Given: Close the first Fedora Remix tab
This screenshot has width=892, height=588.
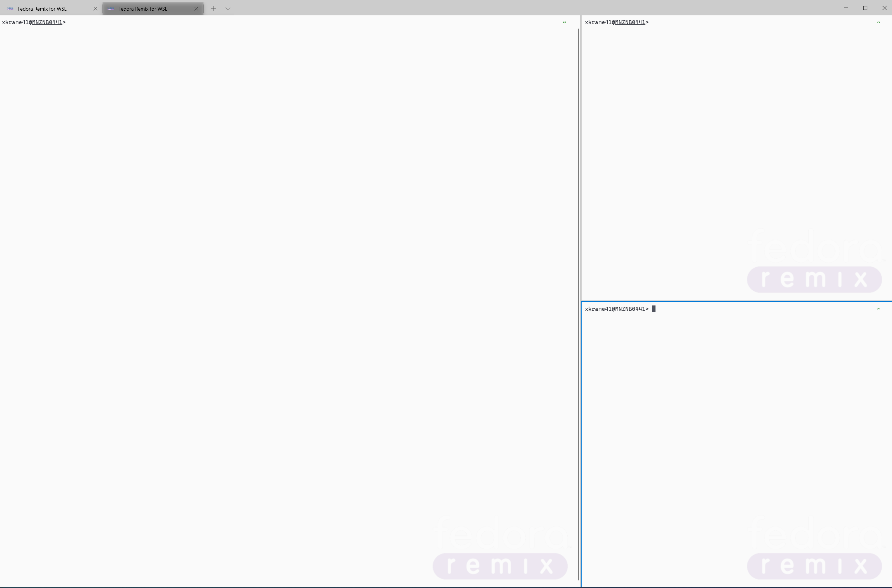Looking at the screenshot, I should click(x=95, y=9).
